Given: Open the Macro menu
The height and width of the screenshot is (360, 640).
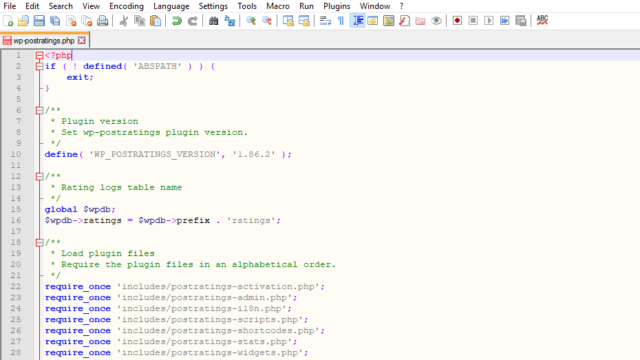Looking at the screenshot, I should tap(278, 6).
